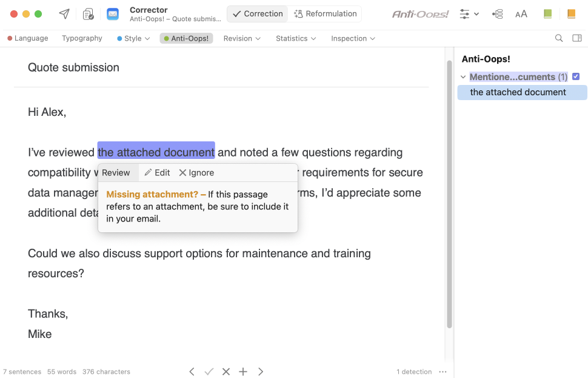Click the search magnifier icon
Viewport: 588px width, 378px height.
(559, 38)
